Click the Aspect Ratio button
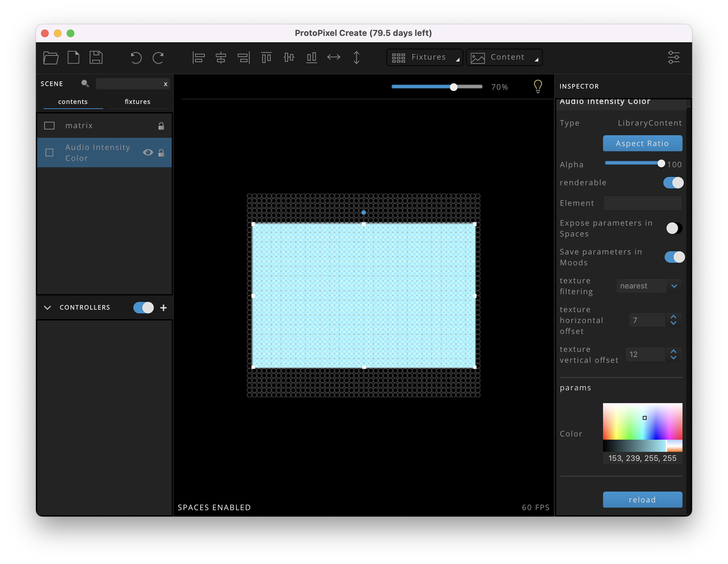This screenshot has width=728, height=564. click(642, 143)
